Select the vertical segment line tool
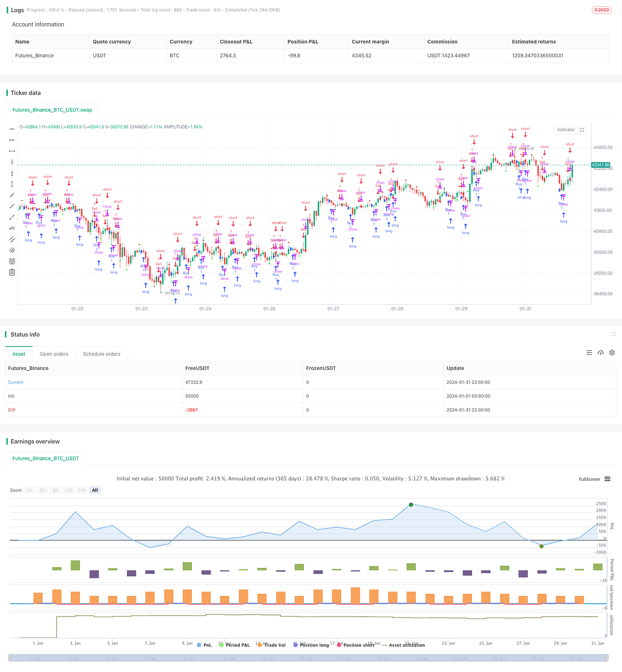The height and width of the screenshot is (672, 622). [x=12, y=184]
